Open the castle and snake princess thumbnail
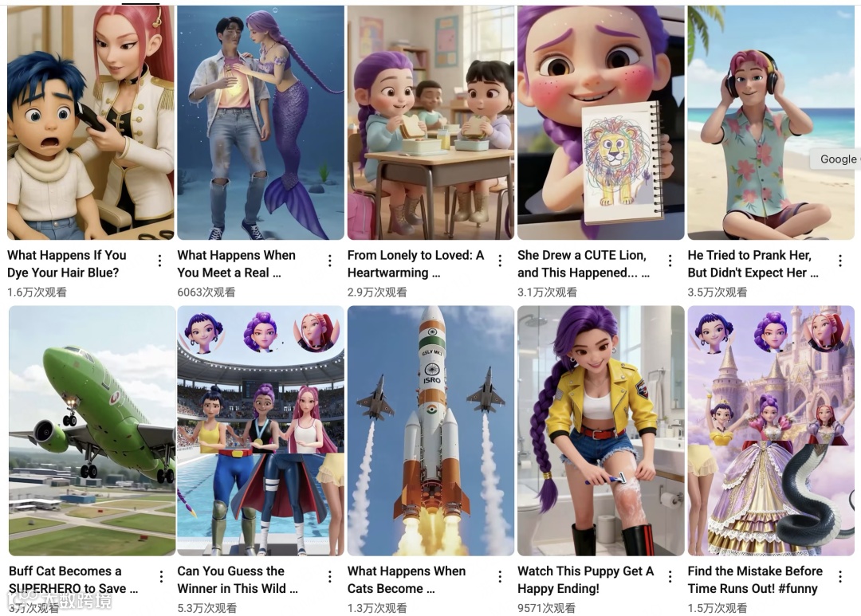The image size is (861, 616). (771, 431)
